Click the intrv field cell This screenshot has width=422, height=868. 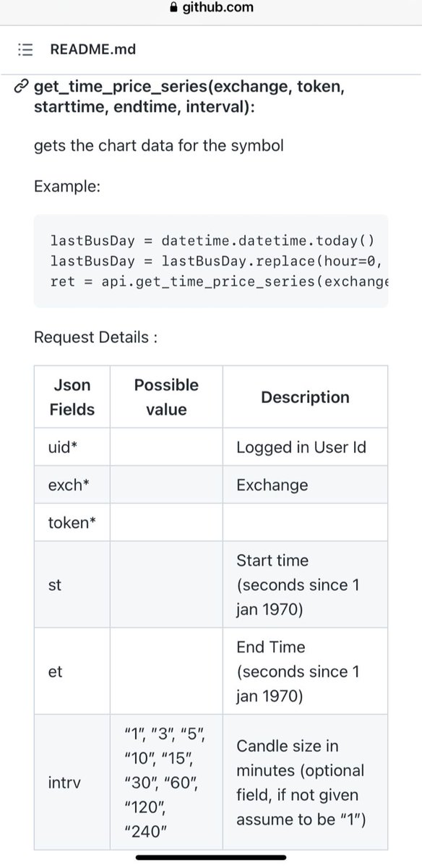72,782
